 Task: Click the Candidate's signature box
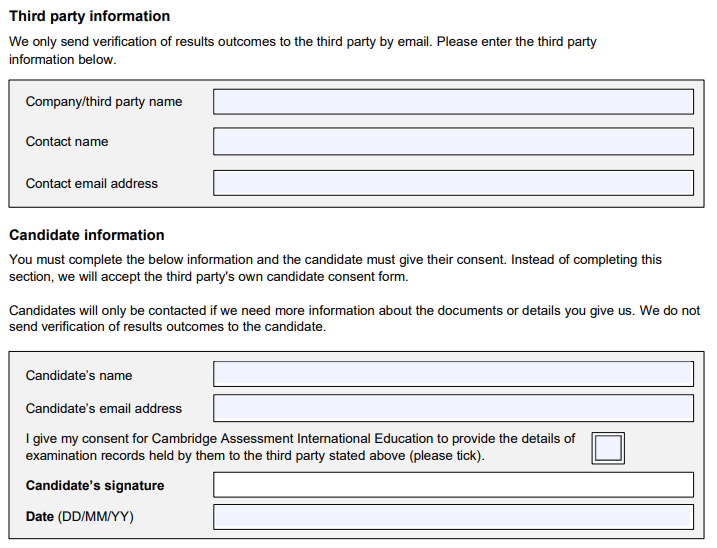[x=453, y=485]
